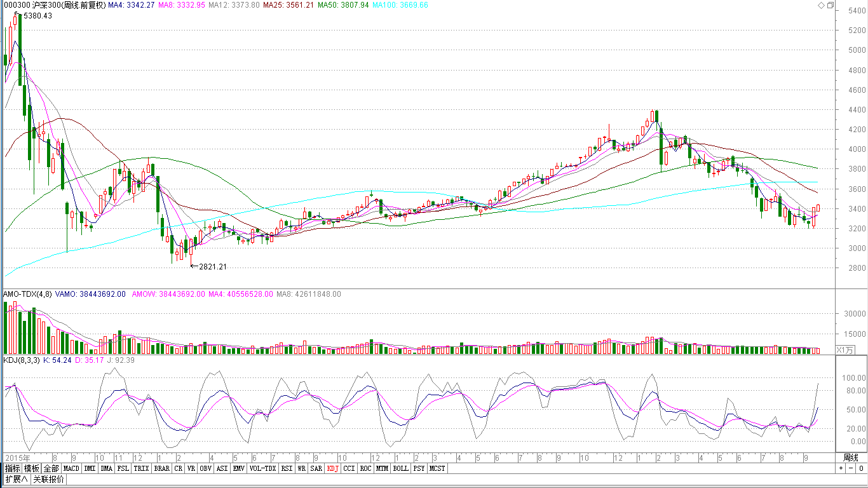Click the MA4: 3342.27 legend value

[x=131, y=5]
